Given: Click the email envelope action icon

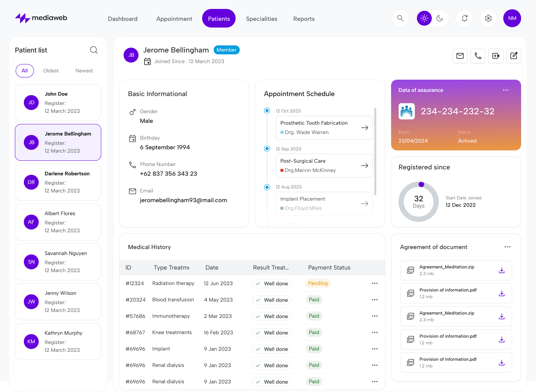Looking at the screenshot, I should (x=460, y=56).
